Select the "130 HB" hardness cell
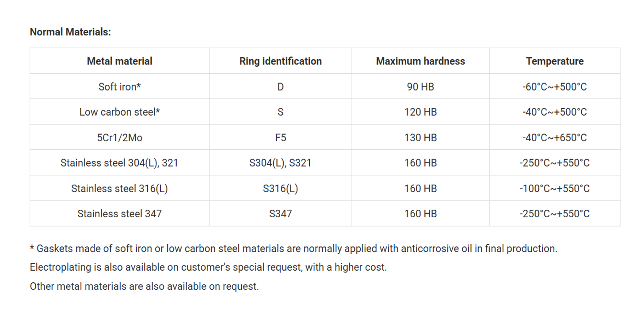The width and height of the screenshot is (644, 314). pyautogui.click(x=420, y=137)
